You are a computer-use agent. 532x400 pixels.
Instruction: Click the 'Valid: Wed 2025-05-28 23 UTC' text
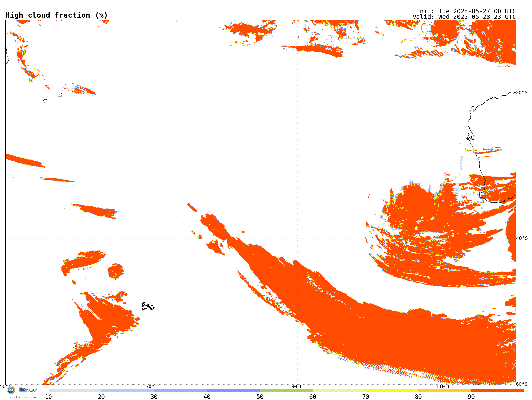[x=464, y=17]
